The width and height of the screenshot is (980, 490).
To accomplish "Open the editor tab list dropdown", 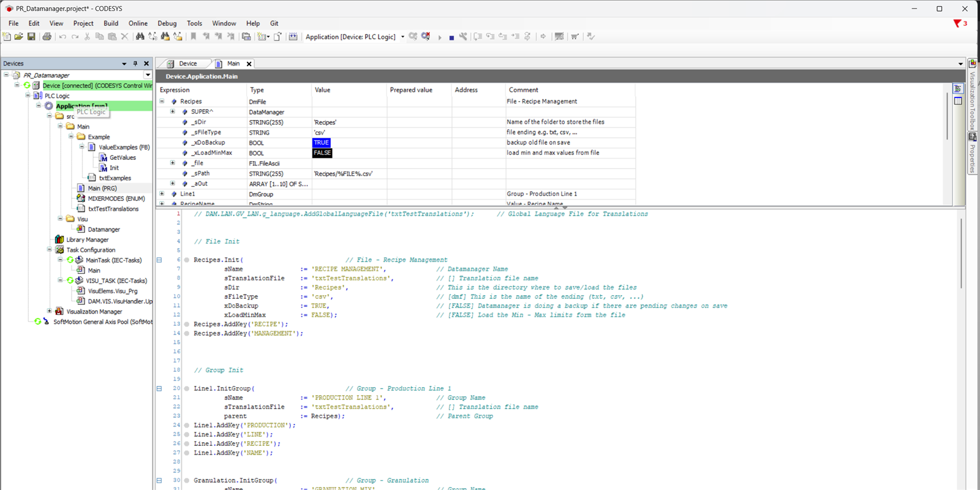I will [960, 64].
